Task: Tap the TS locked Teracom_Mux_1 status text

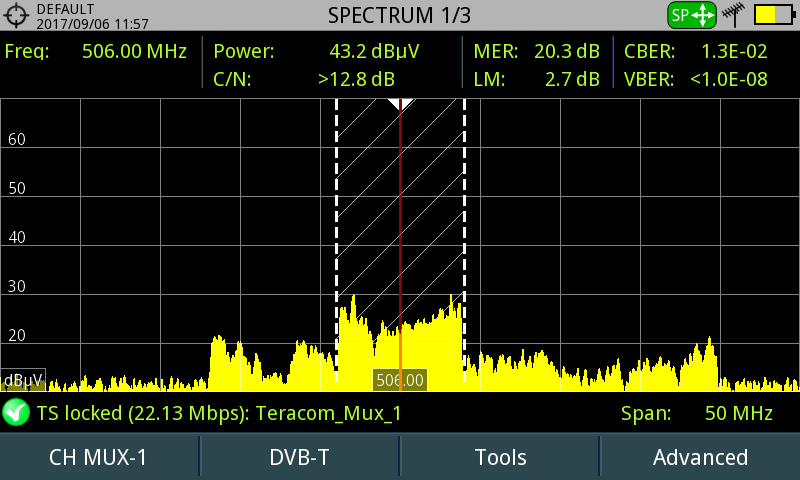Action: coord(219,413)
